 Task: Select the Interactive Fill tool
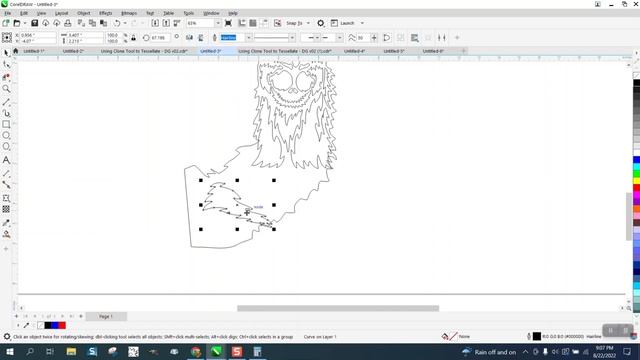click(6, 234)
